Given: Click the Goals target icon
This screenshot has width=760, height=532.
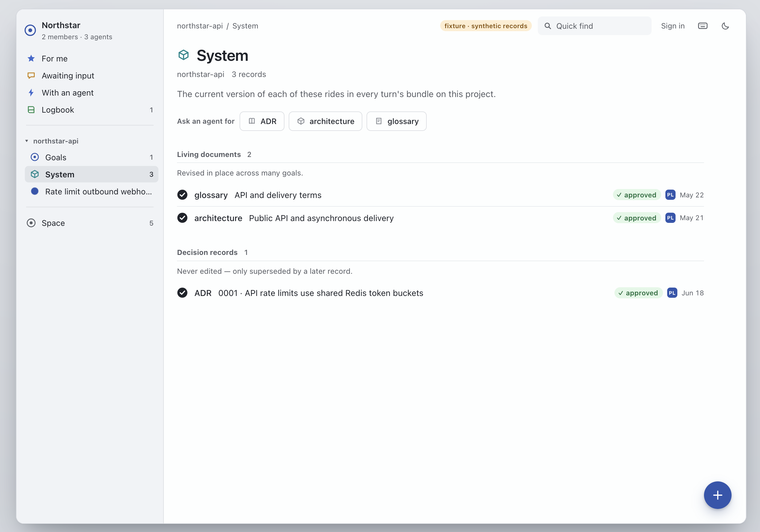Looking at the screenshot, I should 35,157.
